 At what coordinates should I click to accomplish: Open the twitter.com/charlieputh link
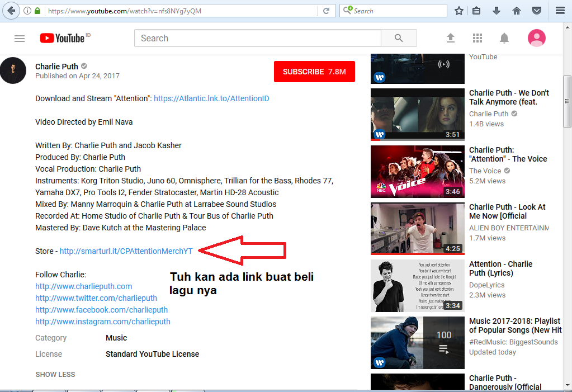[96, 298]
